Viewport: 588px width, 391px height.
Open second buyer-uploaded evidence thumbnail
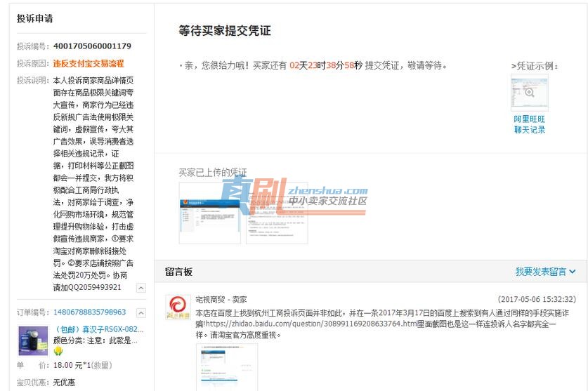tap(277, 213)
